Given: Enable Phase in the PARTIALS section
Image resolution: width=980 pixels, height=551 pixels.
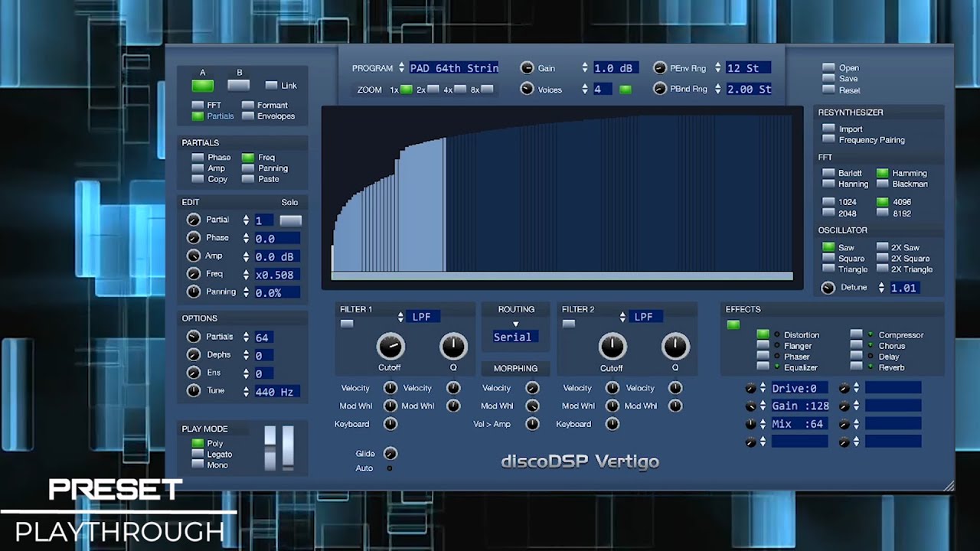Looking at the screenshot, I should [198, 158].
